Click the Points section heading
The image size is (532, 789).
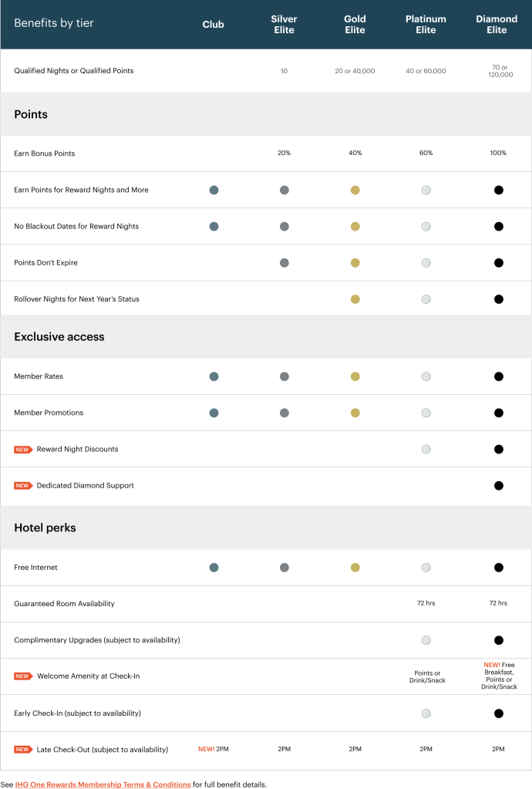pos(31,114)
